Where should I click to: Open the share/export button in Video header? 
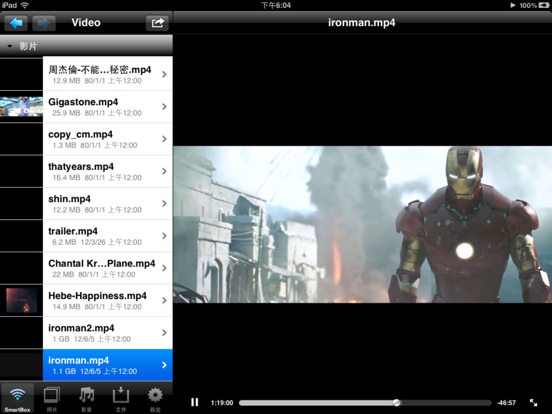coord(157,23)
